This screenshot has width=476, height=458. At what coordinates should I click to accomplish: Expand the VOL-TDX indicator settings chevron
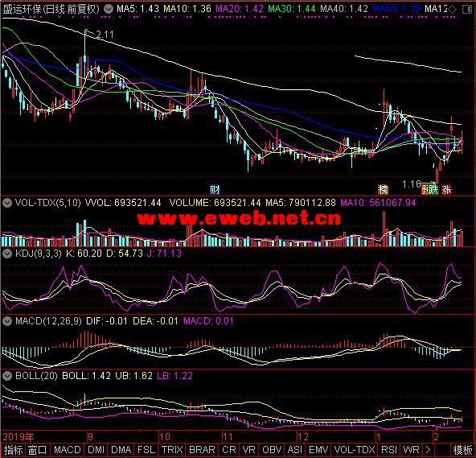[7, 203]
